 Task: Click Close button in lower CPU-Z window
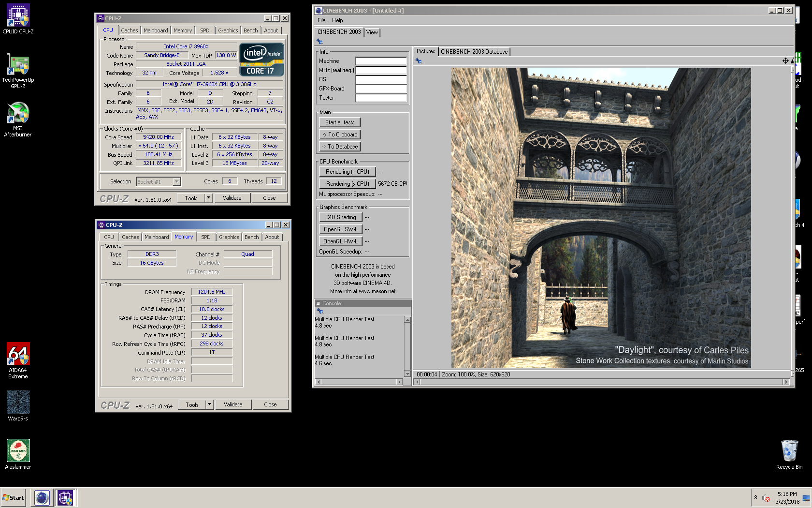270,404
